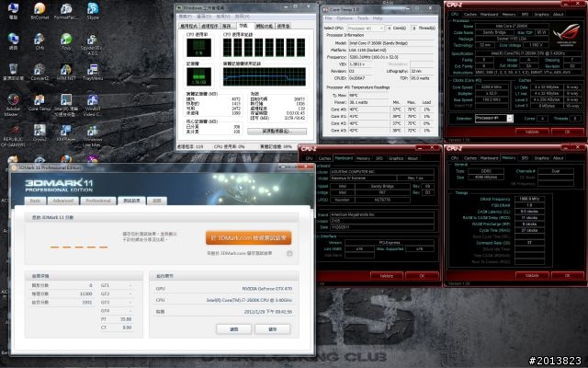Select the Network desktop icon
The image size is (588, 368).
(x=13, y=41)
